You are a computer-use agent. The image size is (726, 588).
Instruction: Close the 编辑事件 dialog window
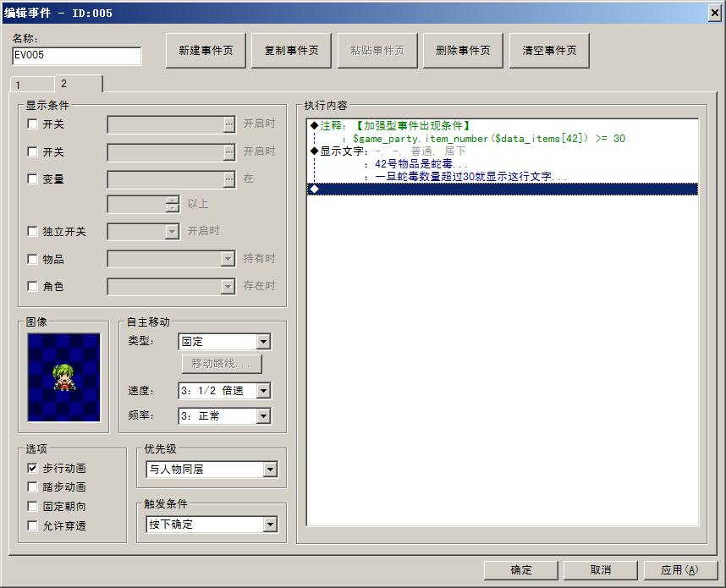pos(715,13)
